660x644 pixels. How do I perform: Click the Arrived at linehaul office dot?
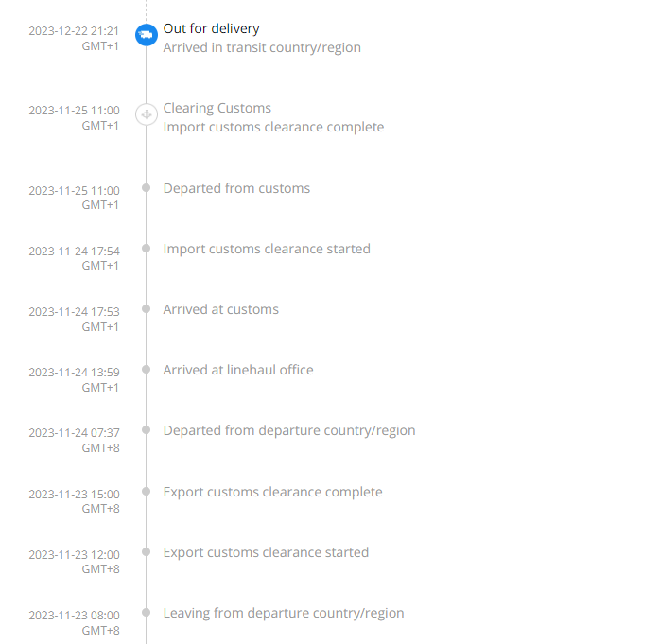pos(146,370)
